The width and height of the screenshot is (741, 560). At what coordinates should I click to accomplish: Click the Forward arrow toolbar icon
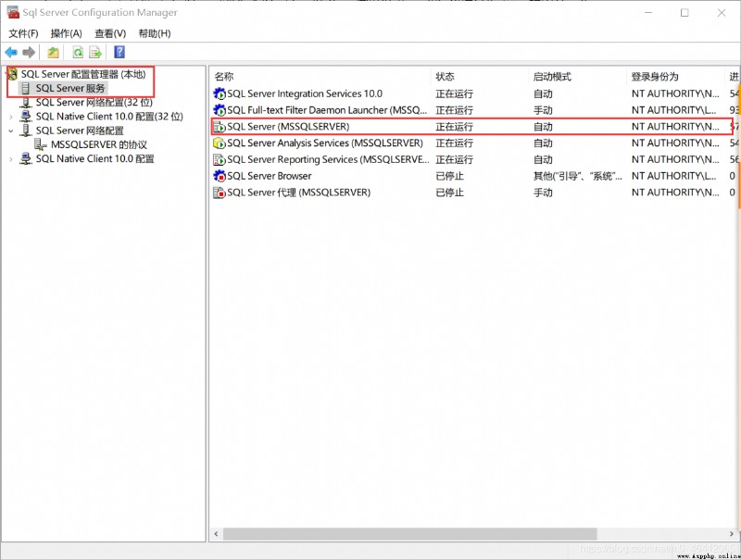29,52
